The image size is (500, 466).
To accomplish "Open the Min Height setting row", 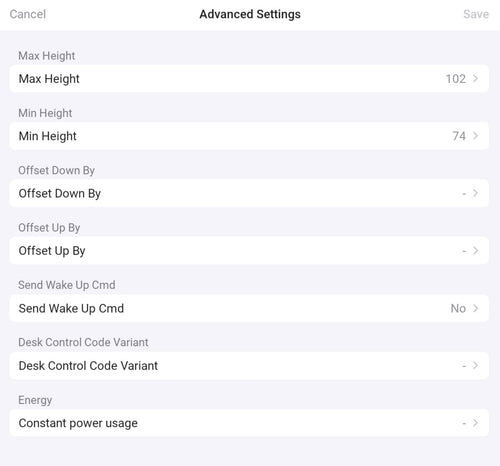I will [x=249, y=136].
